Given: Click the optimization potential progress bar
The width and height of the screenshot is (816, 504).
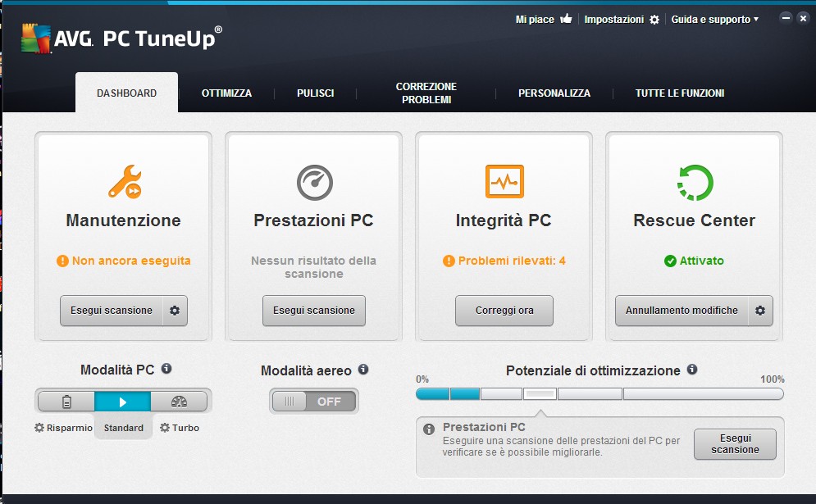Looking at the screenshot, I should (599, 393).
